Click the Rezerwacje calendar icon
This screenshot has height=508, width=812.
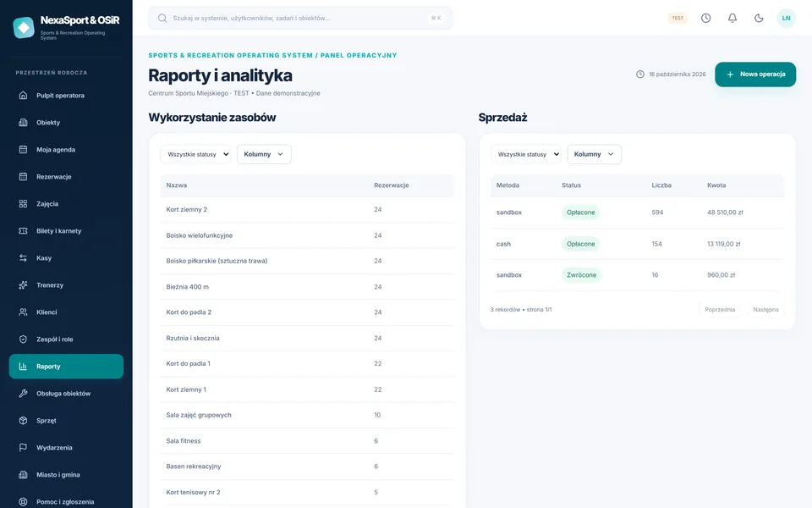coord(24,177)
